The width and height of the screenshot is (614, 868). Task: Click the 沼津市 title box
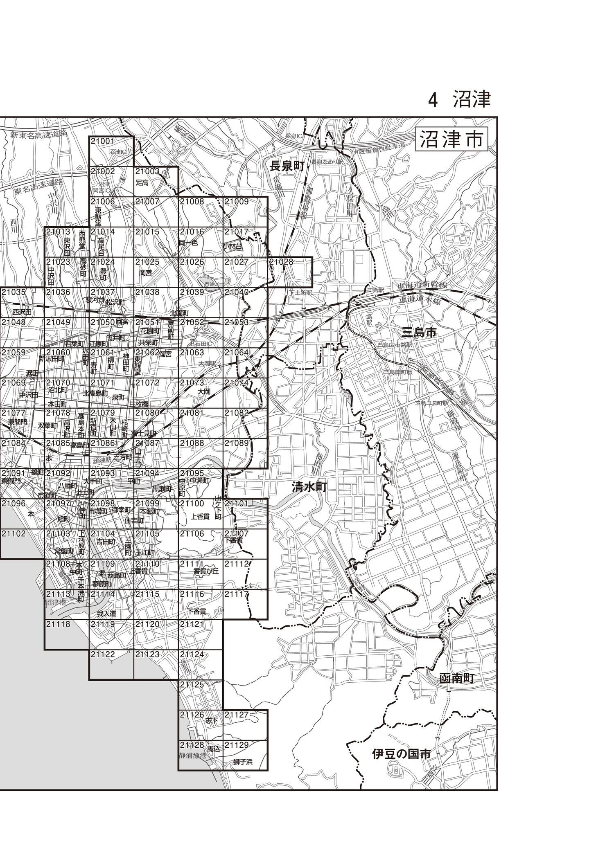[452, 140]
